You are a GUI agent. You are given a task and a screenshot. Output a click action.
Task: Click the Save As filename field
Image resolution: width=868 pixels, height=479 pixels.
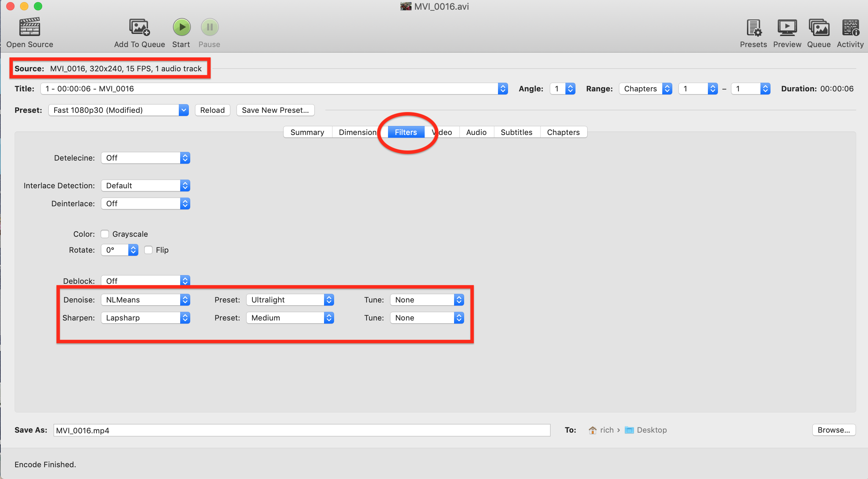click(x=302, y=431)
